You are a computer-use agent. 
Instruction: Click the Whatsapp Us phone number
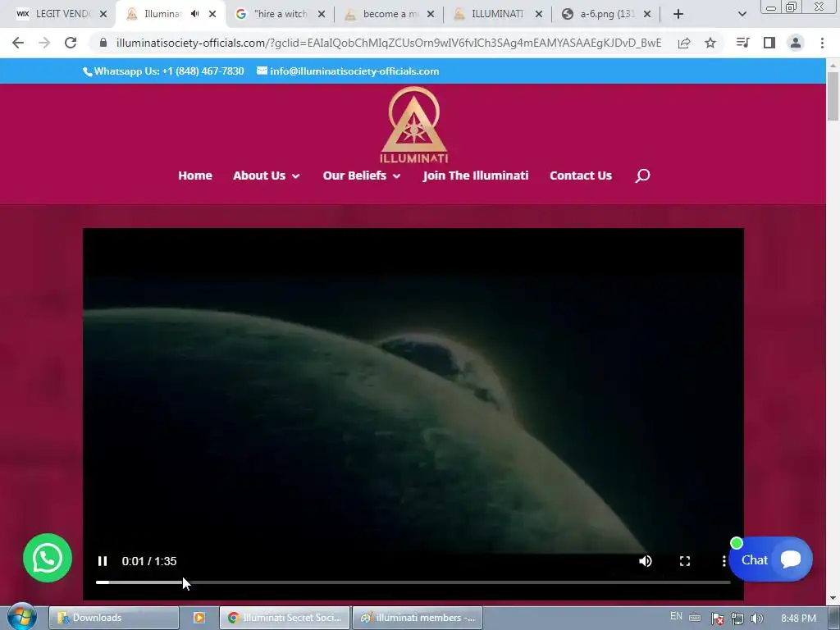pos(163,71)
